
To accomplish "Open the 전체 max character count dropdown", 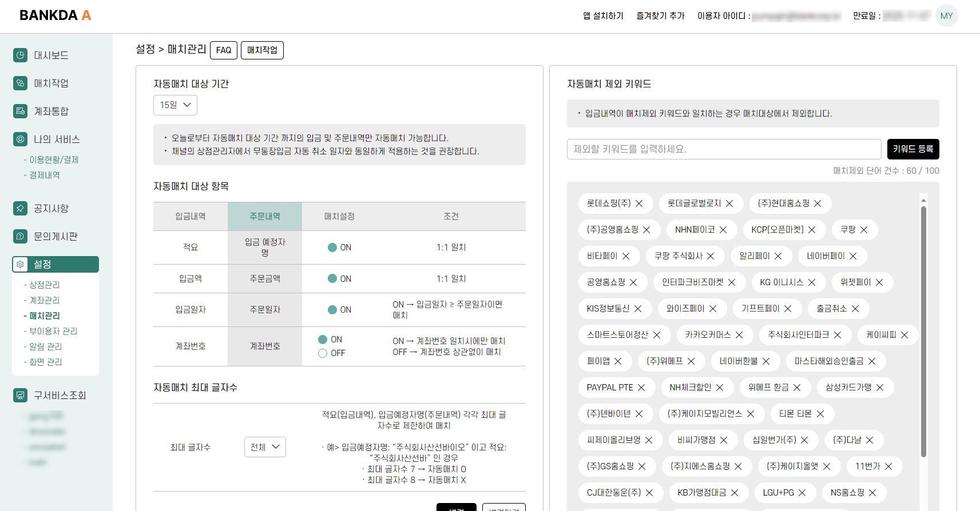I will pos(265,447).
